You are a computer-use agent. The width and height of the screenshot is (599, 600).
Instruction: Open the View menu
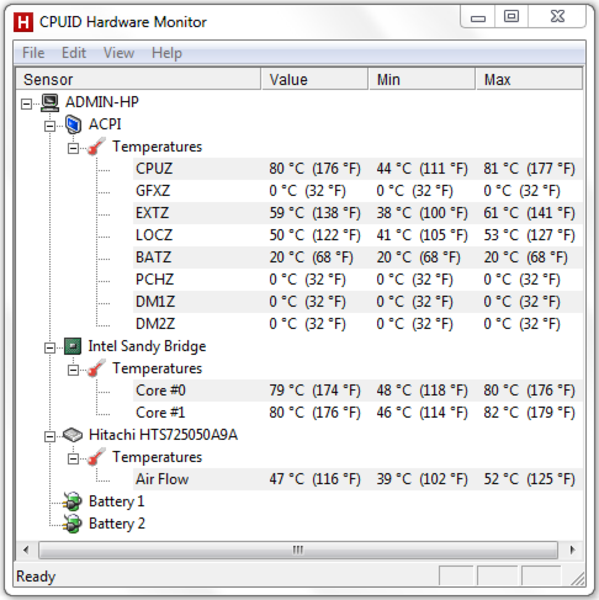(119, 53)
